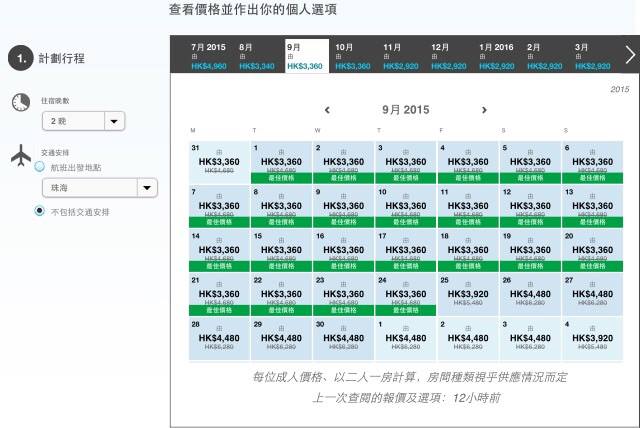Click the step 1 circle icon

[x=21, y=59]
